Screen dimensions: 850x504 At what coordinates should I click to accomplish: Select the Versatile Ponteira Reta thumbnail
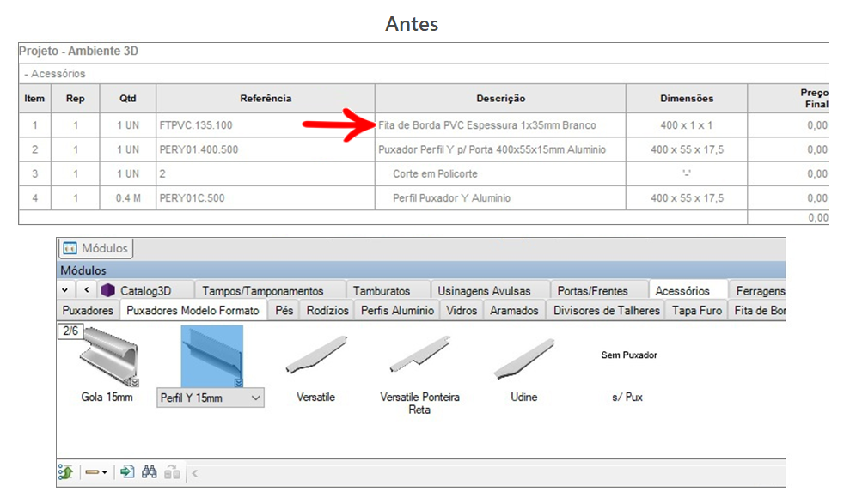coord(419,355)
